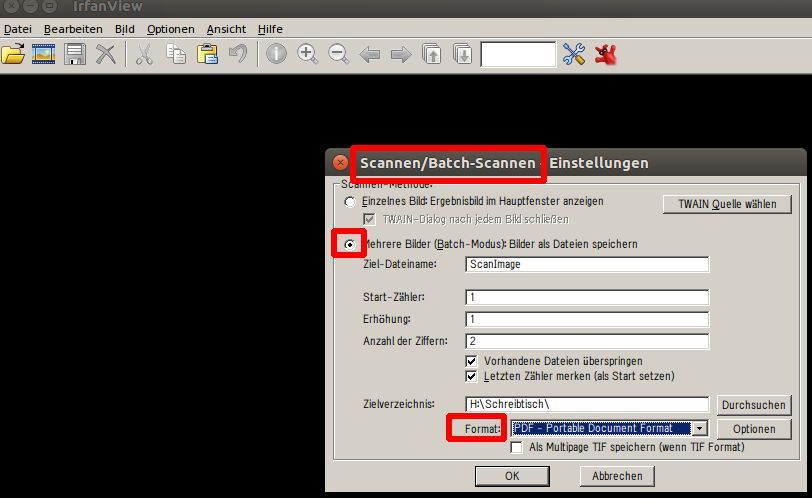Open the image Information icon
Viewport: 812px width, 498px height.
pos(276,54)
